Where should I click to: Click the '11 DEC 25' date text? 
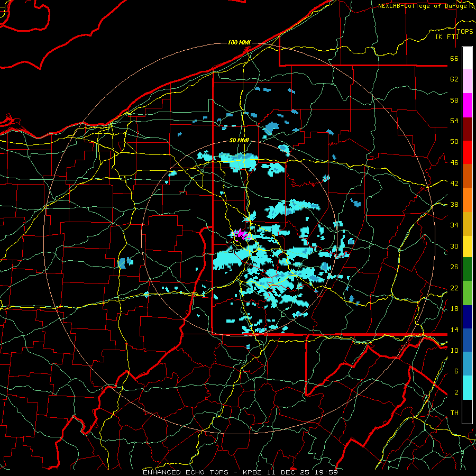pos(288,472)
